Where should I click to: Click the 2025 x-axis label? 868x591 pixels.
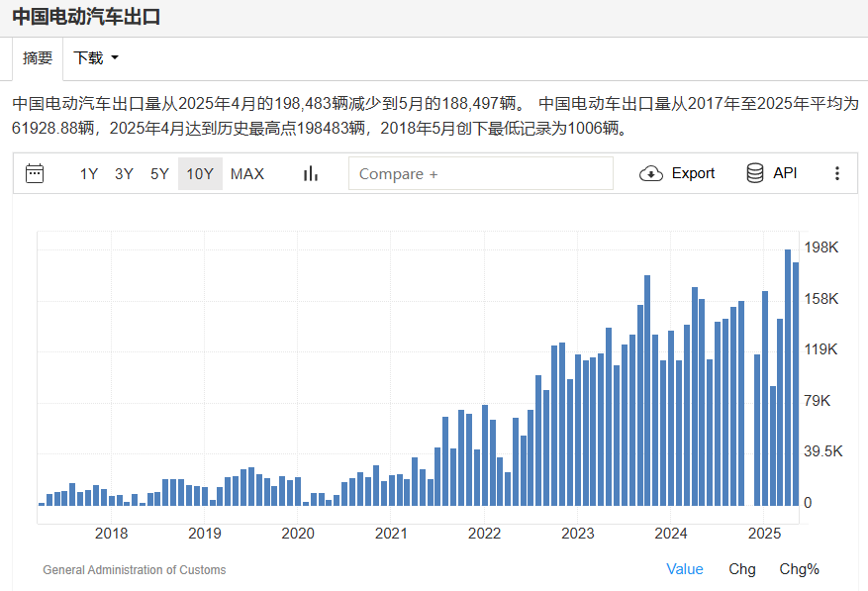[x=764, y=534]
